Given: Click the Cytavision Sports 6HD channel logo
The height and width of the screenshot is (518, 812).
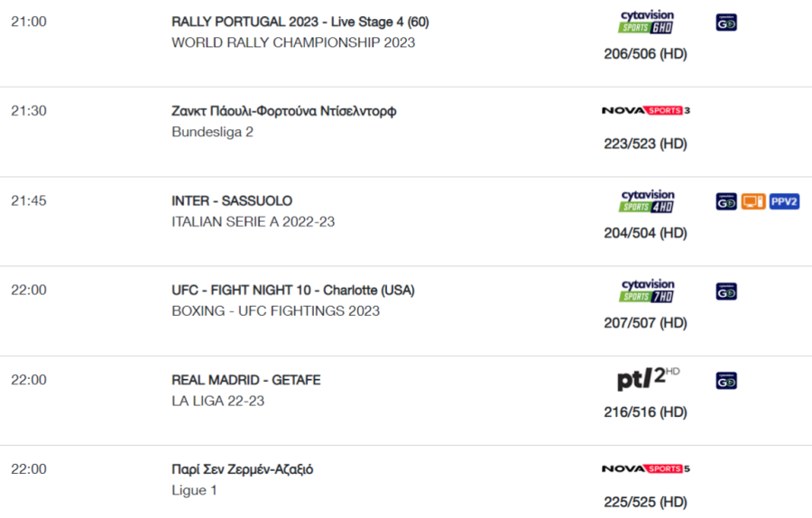Looking at the screenshot, I should 646,22.
